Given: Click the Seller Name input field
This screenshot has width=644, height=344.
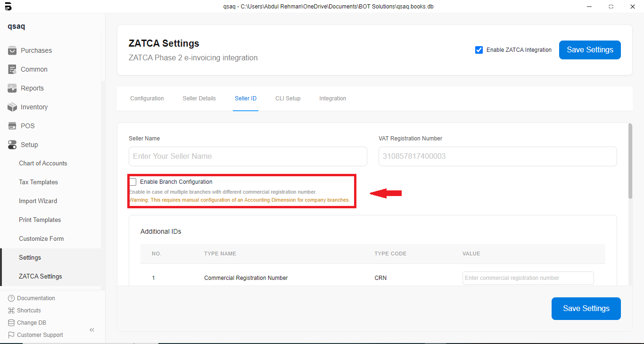Looking at the screenshot, I should click(x=248, y=156).
